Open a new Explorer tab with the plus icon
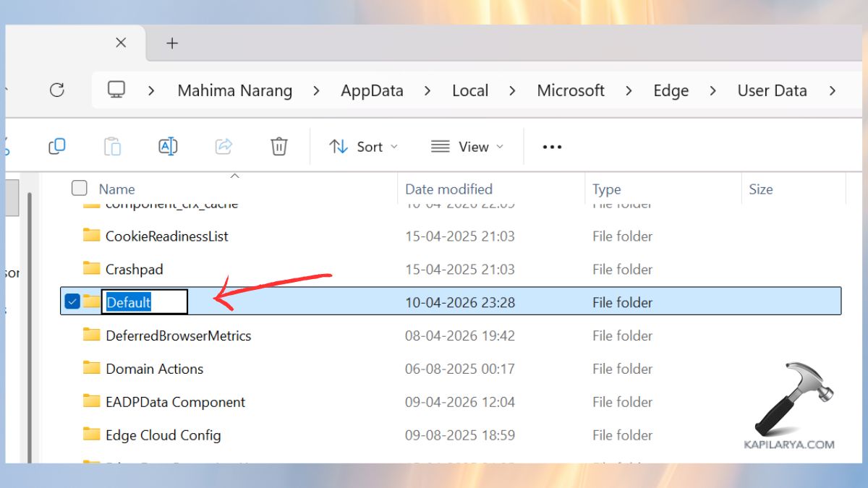The height and width of the screenshot is (488, 868). coord(172,43)
